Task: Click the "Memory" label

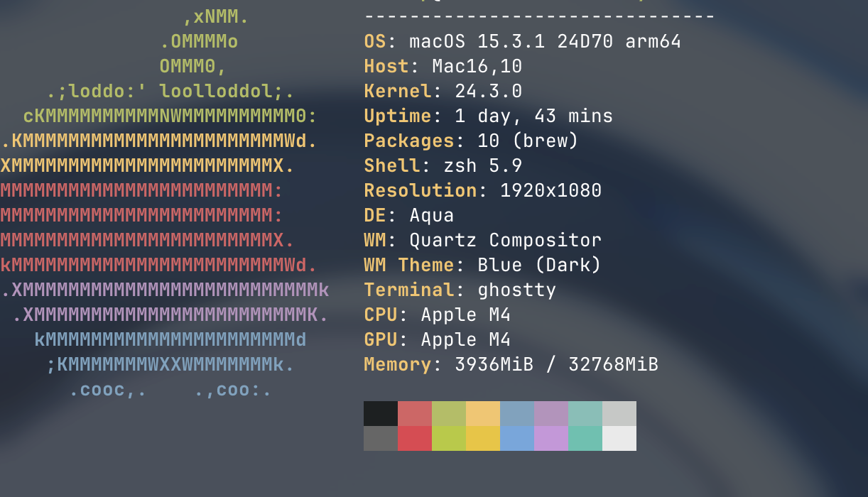Action: click(398, 364)
